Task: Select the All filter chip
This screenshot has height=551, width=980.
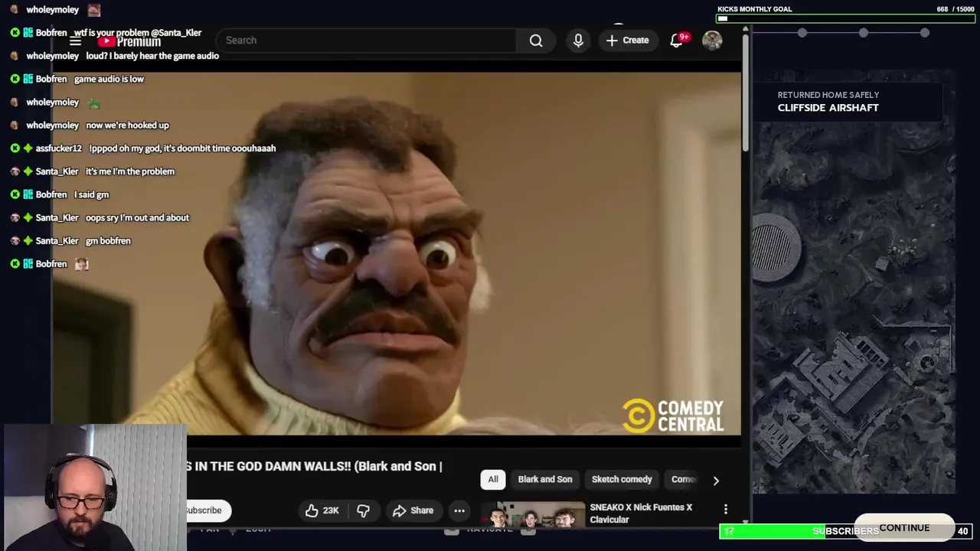Action: point(493,480)
